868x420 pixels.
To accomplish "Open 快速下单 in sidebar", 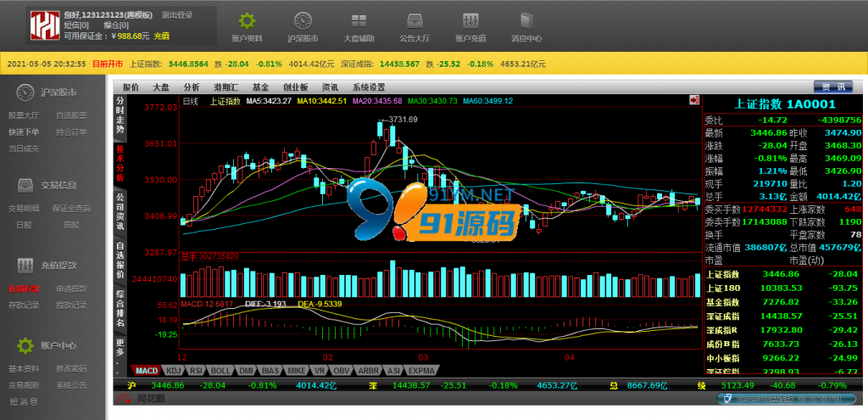I will pos(24,132).
